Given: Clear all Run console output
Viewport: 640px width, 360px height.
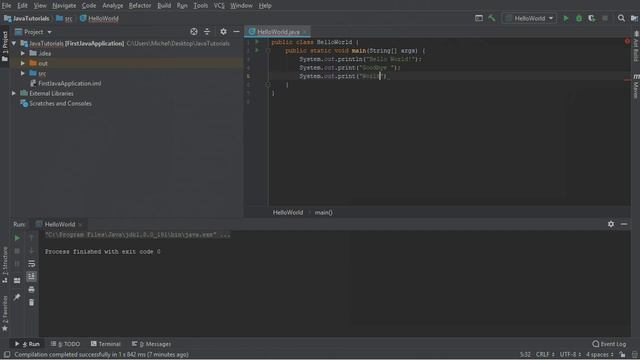Looking at the screenshot, I should tap(31, 302).
